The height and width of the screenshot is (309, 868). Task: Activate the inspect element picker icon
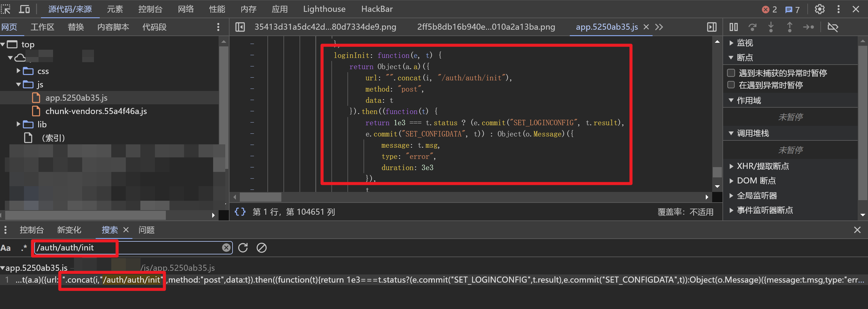pos(6,9)
